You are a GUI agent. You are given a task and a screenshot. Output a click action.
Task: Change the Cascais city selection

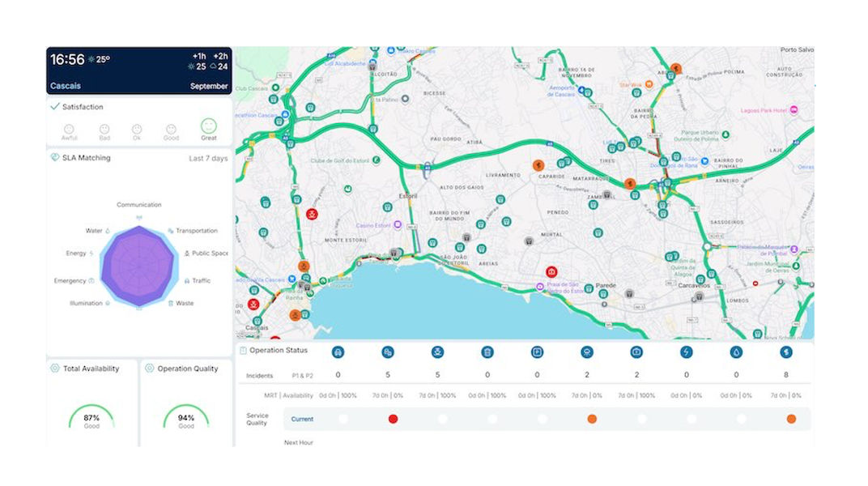coord(66,86)
